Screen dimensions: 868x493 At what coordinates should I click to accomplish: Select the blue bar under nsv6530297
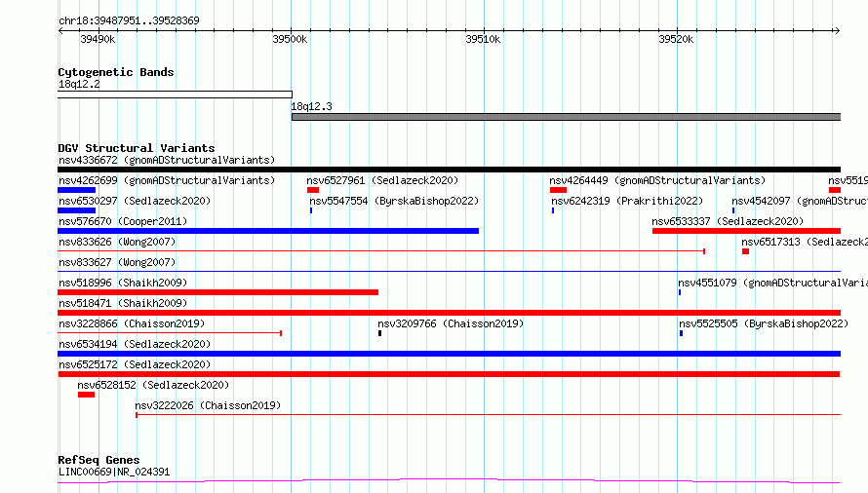tap(76, 210)
